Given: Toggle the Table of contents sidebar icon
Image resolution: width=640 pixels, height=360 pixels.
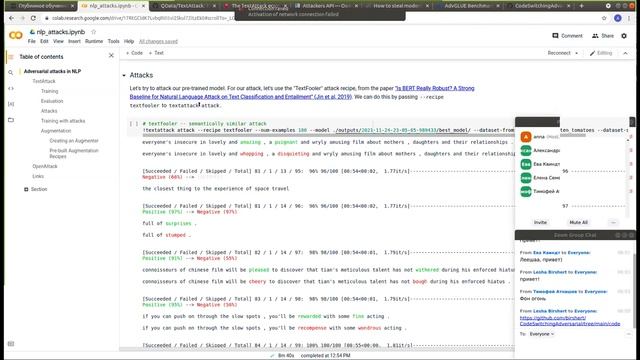Looking at the screenshot, I should click(11, 57).
